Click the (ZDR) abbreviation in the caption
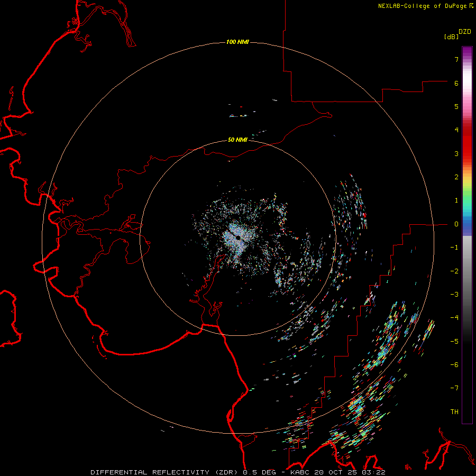This screenshot has width=476, height=476. (x=227, y=472)
